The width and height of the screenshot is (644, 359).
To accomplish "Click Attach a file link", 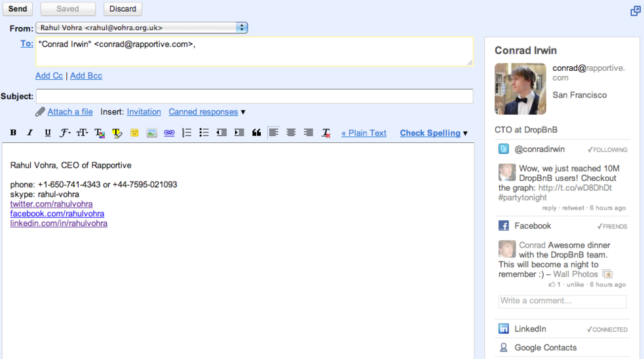I will click(70, 112).
